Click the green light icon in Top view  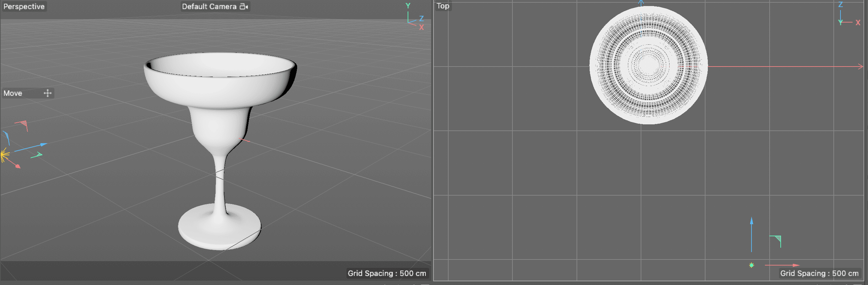(x=751, y=265)
